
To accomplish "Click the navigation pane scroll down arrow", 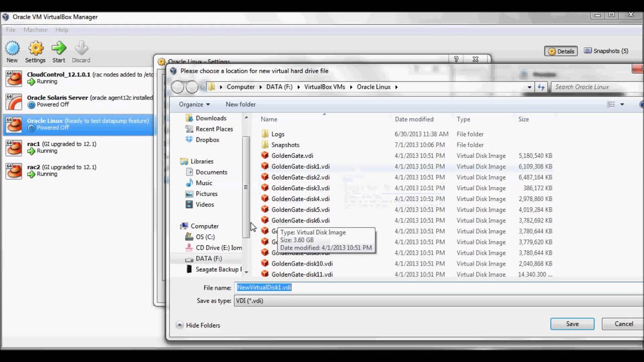I will tap(246, 272).
